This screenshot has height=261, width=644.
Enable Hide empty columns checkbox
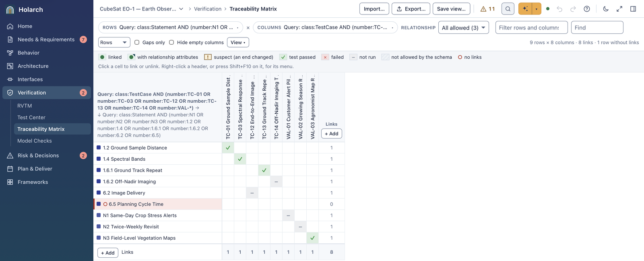coord(171,42)
